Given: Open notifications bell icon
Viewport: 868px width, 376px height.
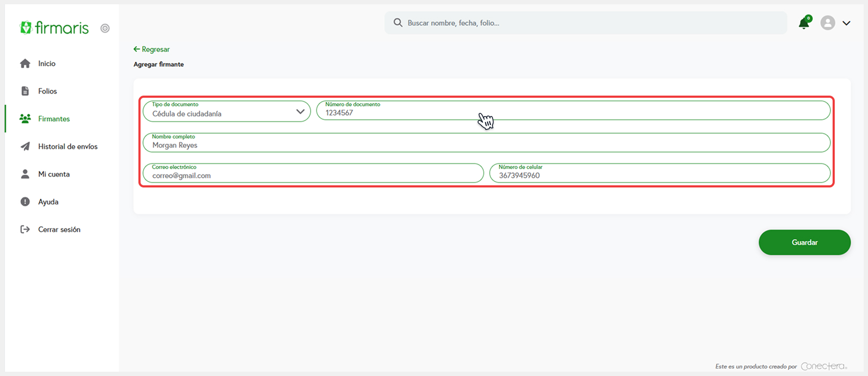Looking at the screenshot, I should coord(804,23).
